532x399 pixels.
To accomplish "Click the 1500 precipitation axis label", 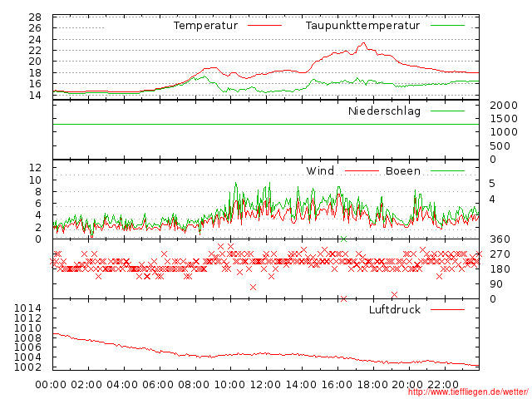I will click(504, 119).
